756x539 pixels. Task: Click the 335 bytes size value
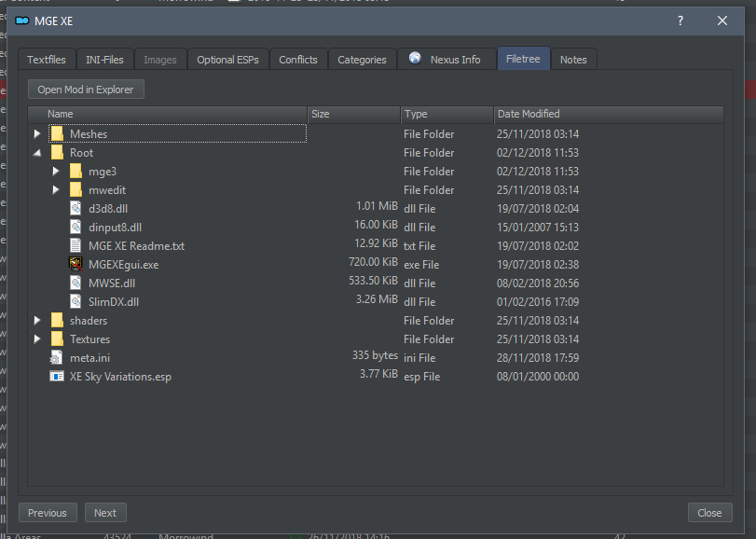[x=375, y=355]
